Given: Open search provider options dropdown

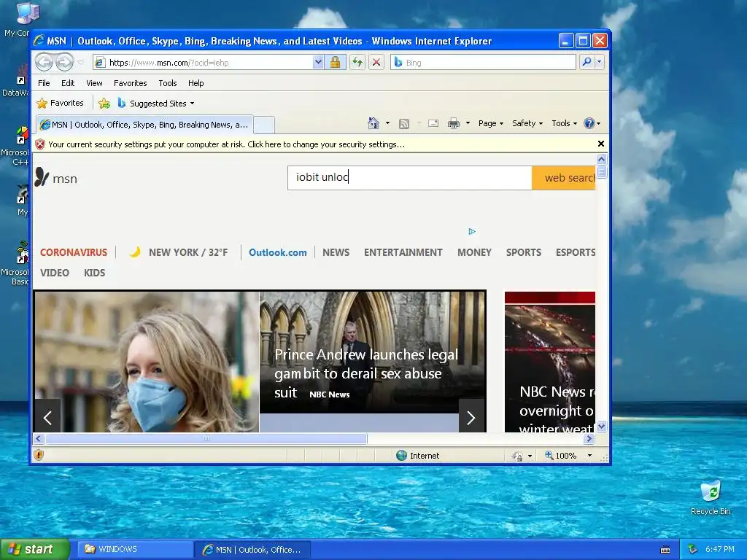Looking at the screenshot, I should click(x=600, y=62).
